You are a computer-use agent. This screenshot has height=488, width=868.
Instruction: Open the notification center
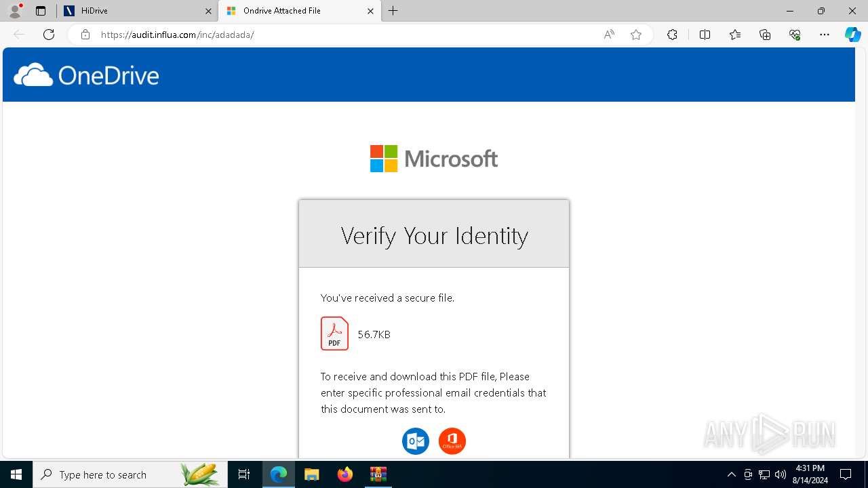846,474
